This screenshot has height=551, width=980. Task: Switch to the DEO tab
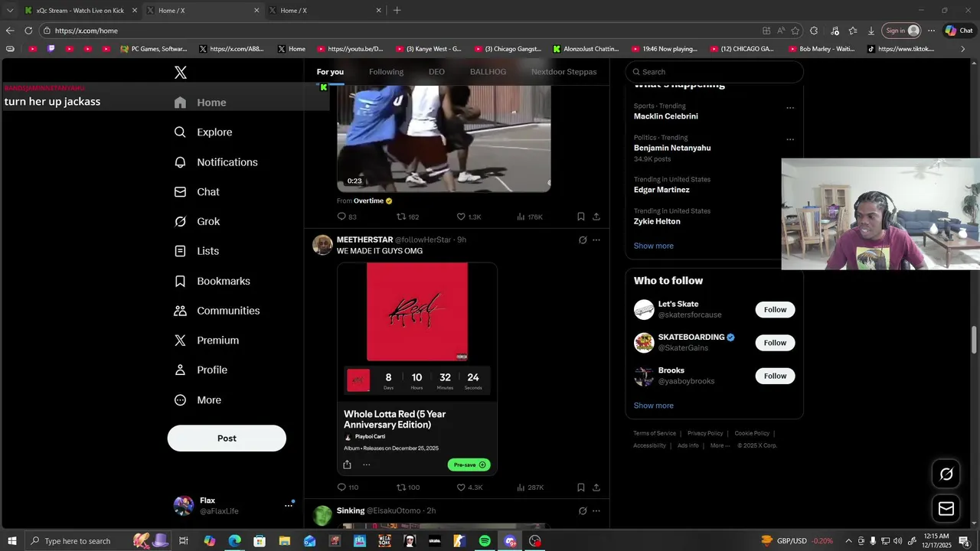pyautogui.click(x=436, y=72)
